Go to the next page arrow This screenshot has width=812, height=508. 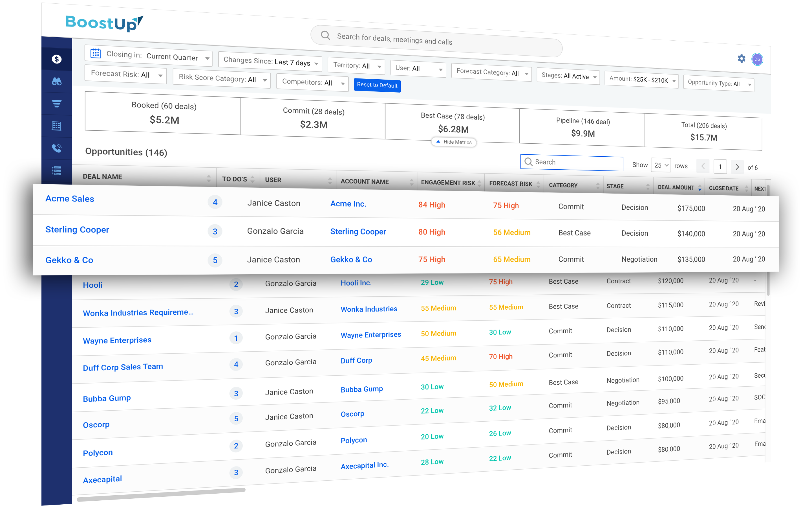pyautogui.click(x=737, y=167)
